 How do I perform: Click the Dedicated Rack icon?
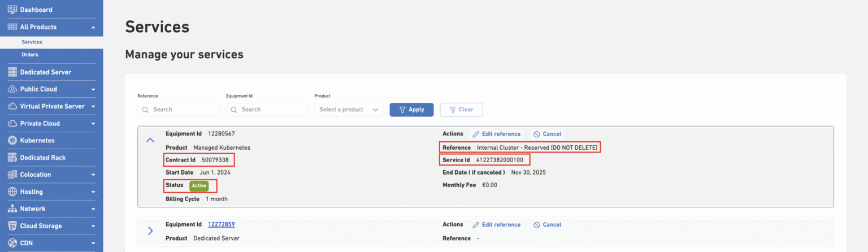12,158
